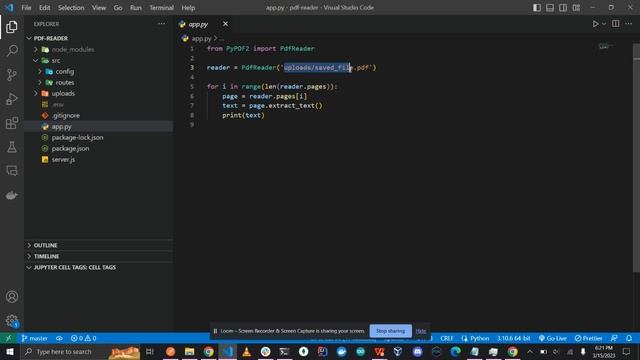Open the chat comments icon in activity bar
Image resolution: width=640 pixels, height=360 pixels.
(12, 171)
